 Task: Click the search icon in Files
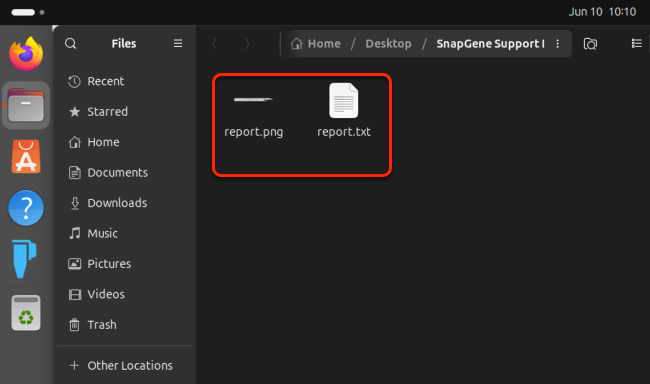[70, 44]
